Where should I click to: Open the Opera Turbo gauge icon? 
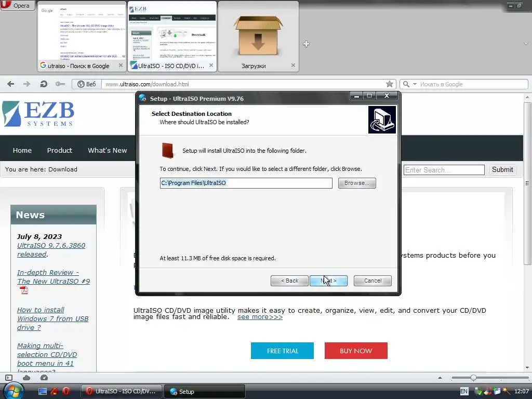(44, 378)
